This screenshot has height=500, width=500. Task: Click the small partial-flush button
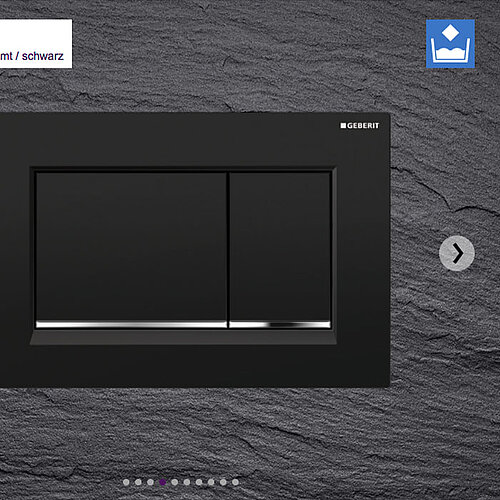click(x=280, y=246)
